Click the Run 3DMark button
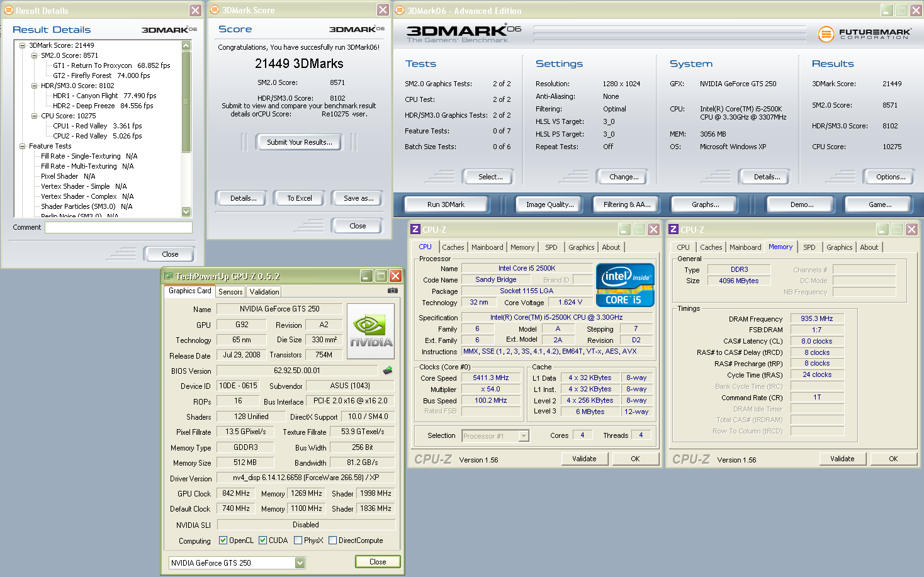The image size is (924, 577). tap(446, 204)
